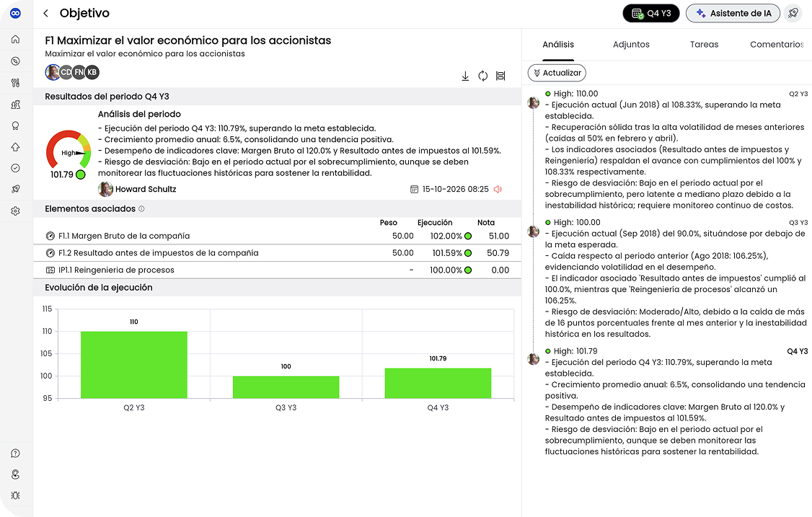The width and height of the screenshot is (812, 517).
Task: Click the 'High: 110.00' analysis entry heading
Action: [575, 94]
